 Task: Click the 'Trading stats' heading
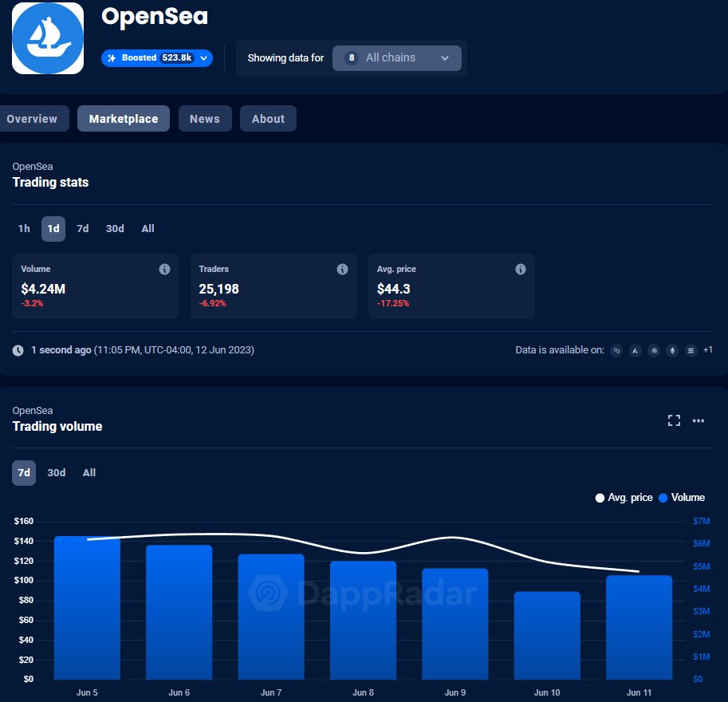(50, 182)
